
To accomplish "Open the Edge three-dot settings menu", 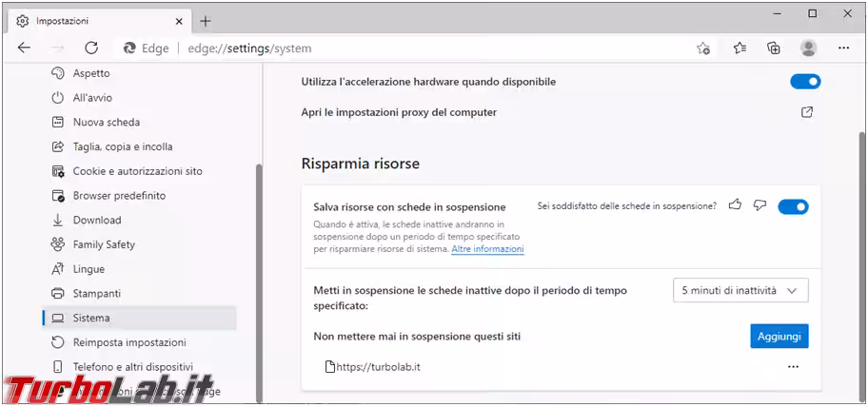I will click(x=843, y=48).
